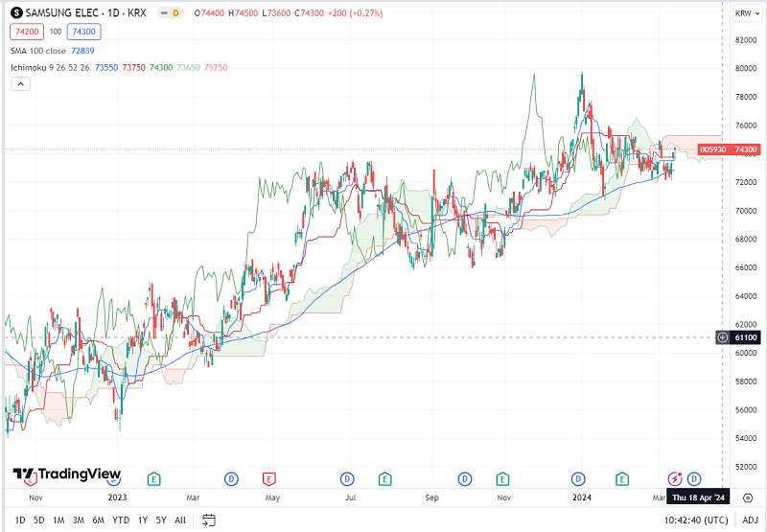Viewport: 767px width, 532px height.
Task: Click the dividend marker near Mar 2023
Action: (230, 478)
